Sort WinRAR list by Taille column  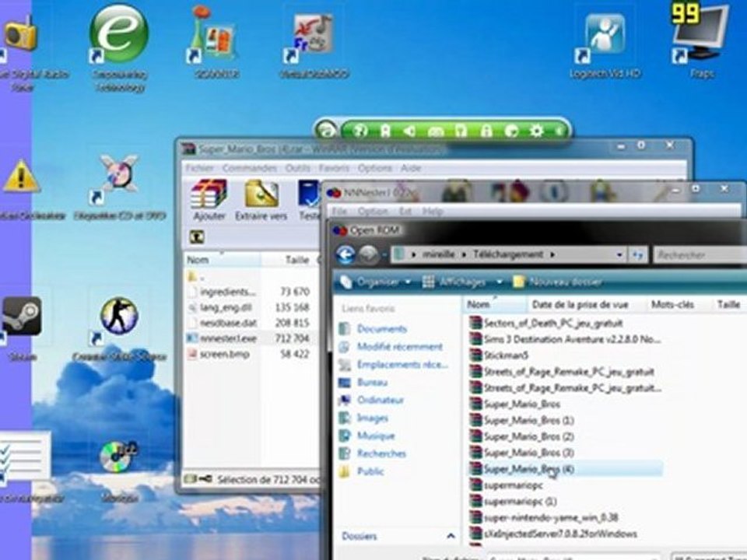coord(289,260)
